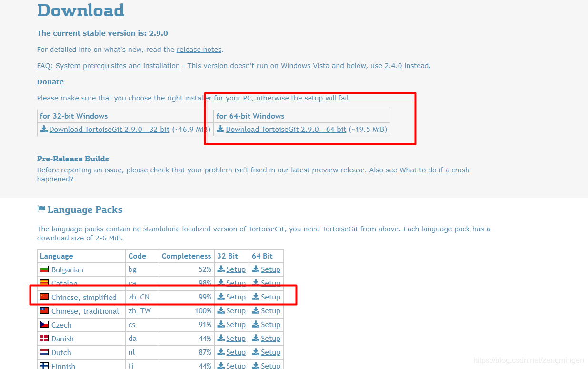Download Czech 32 Bit Setup
588x369 pixels.
tap(236, 325)
